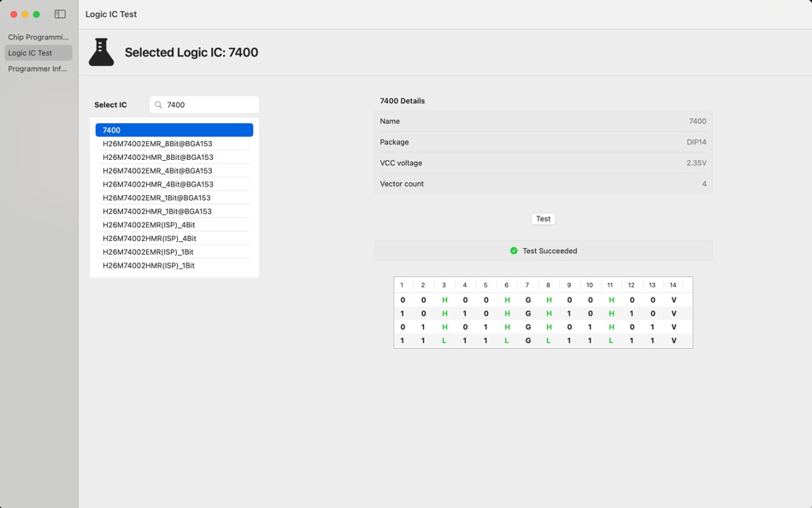Viewport: 812px width, 508px height.
Task: Select H26M74002EMR(ISP)_1Bit entry
Action: click(x=175, y=251)
